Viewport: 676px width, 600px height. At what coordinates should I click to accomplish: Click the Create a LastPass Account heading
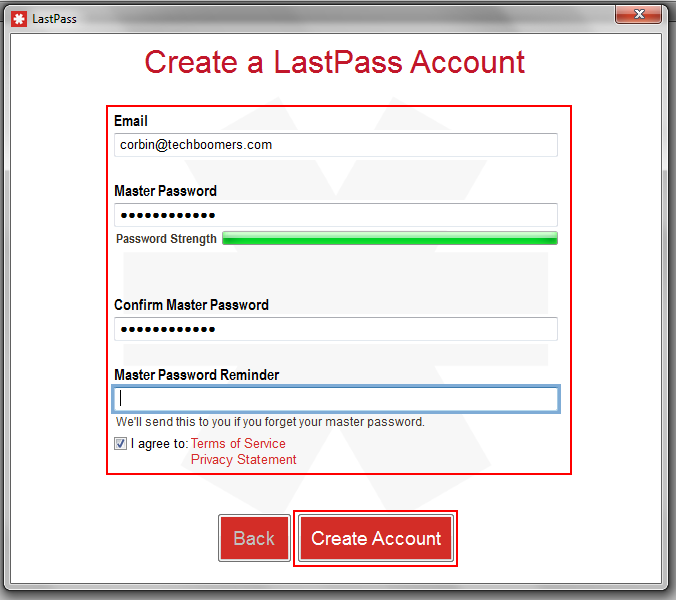pos(335,62)
